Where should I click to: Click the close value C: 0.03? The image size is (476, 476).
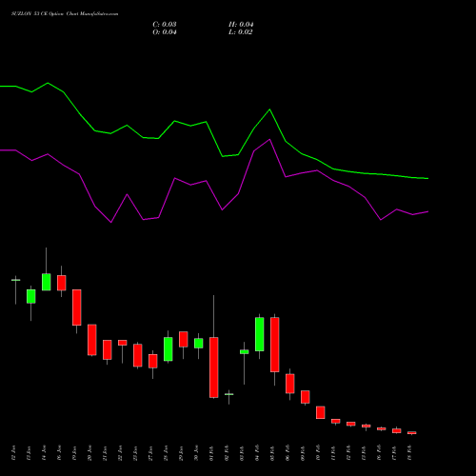(165, 25)
